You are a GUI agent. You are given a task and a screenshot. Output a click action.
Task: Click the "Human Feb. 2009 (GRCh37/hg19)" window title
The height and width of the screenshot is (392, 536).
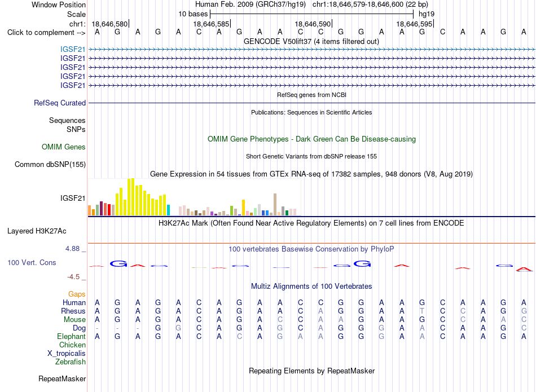click(251, 5)
